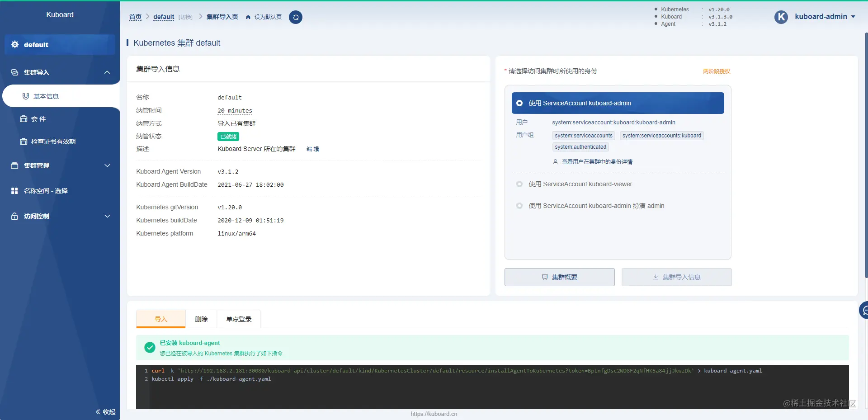Viewport: 868px width, 420px height.
Task: Click 收起 to collapse sidebar
Action: click(x=109, y=412)
